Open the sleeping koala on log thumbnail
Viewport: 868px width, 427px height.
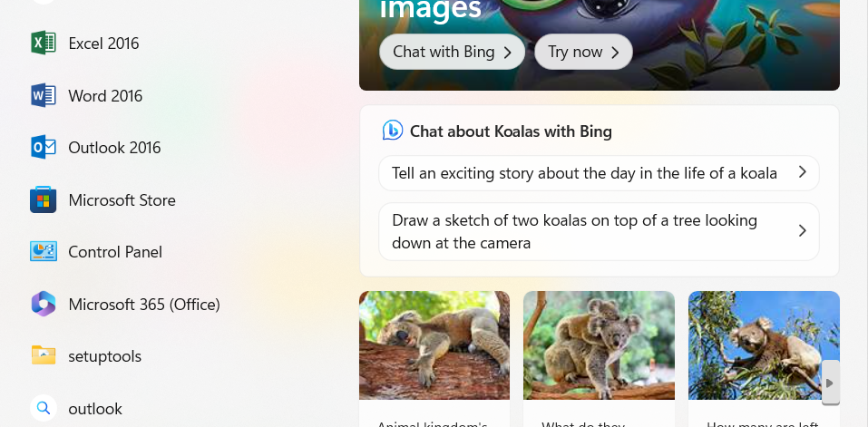tap(434, 345)
